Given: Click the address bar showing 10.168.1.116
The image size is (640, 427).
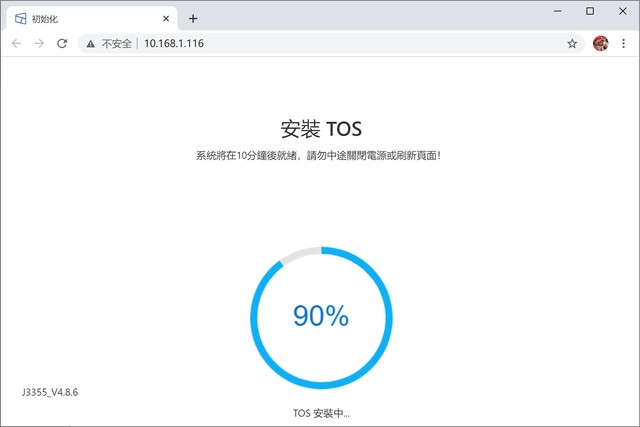Looking at the screenshot, I should 331,43.
